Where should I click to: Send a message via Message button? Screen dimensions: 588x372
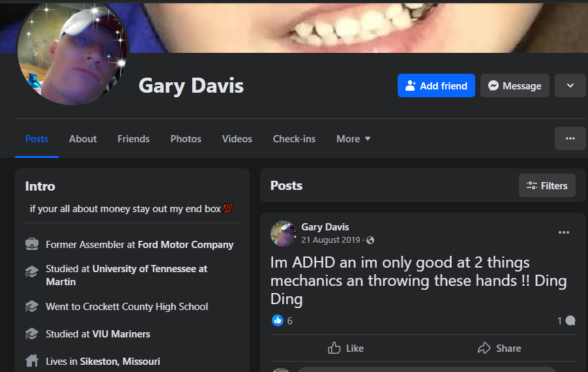[514, 85]
